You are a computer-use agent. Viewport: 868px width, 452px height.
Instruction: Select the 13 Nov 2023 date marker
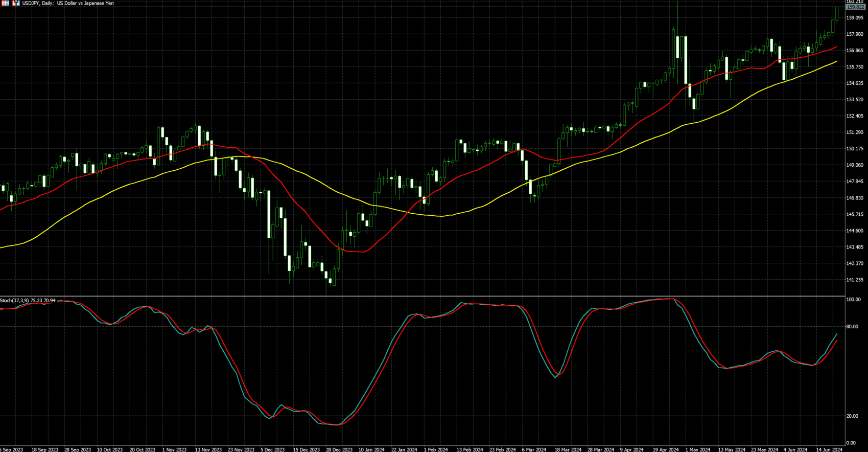pos(208,449)
